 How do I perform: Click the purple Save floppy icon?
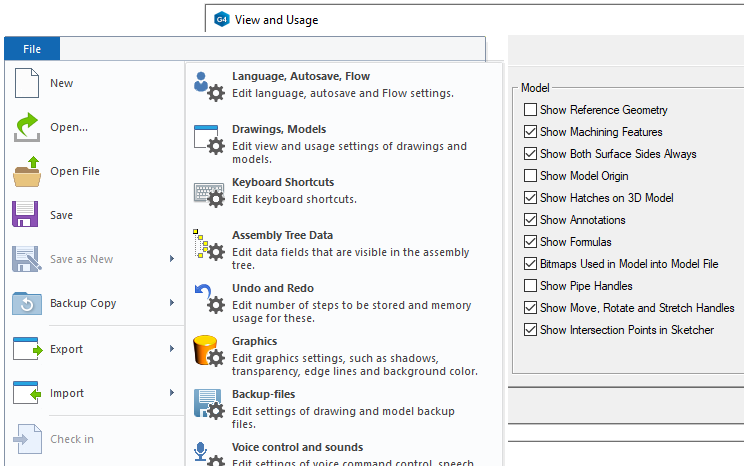pos(26,215)
